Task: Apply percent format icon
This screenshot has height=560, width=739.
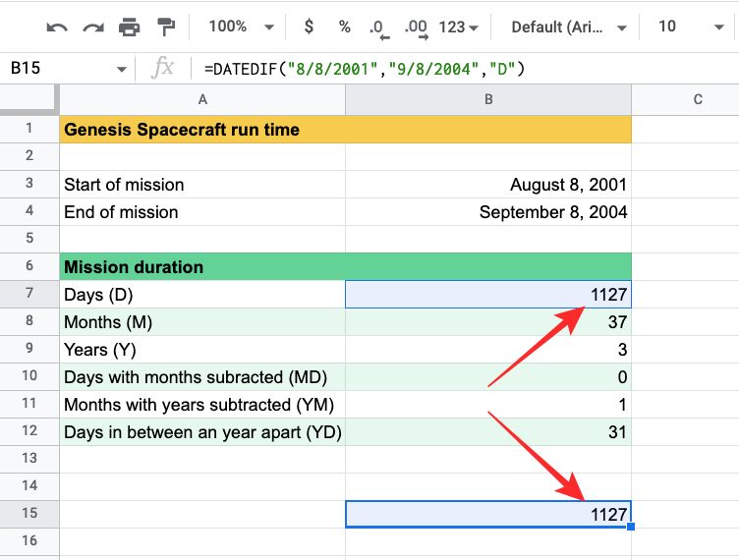Action: point(344,27)
